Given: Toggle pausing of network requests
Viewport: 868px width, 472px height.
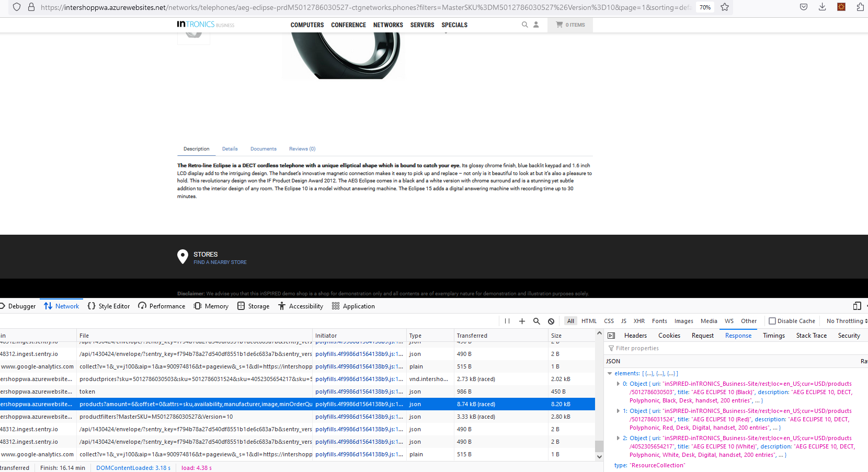Looking at the screenshot, I should pyautogui.click(x=507, y=321).
